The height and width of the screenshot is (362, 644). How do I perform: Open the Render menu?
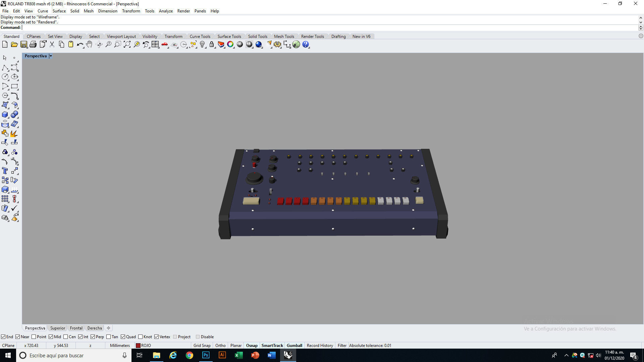[x=183, y=11]
